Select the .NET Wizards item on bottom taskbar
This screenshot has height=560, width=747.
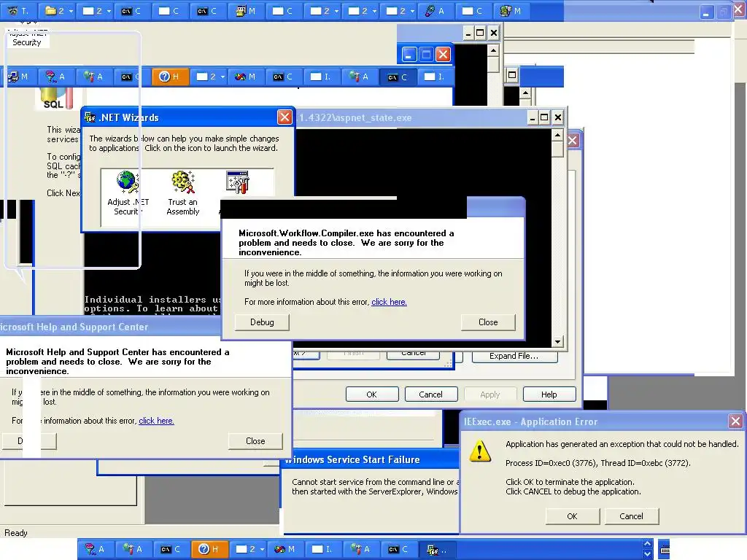click(438, 550)
